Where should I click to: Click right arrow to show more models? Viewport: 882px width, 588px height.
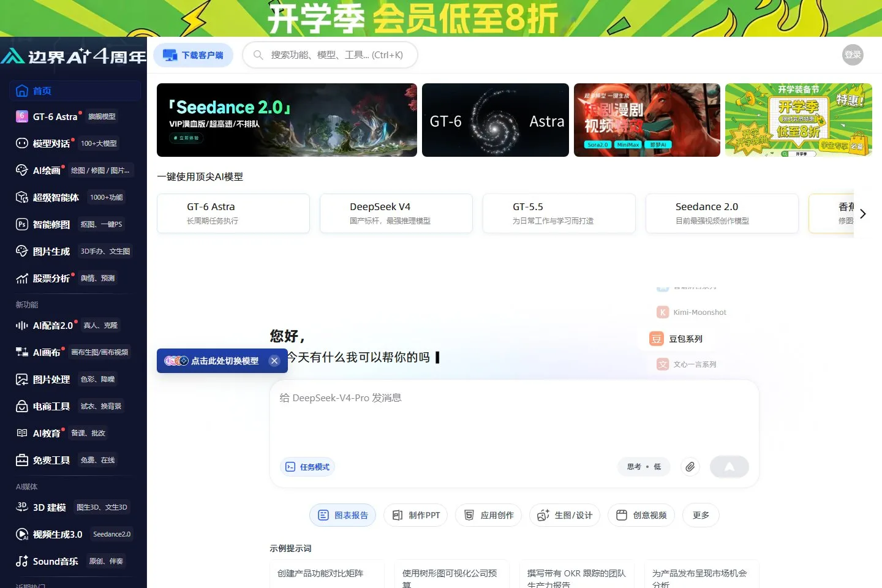point(862,214)
